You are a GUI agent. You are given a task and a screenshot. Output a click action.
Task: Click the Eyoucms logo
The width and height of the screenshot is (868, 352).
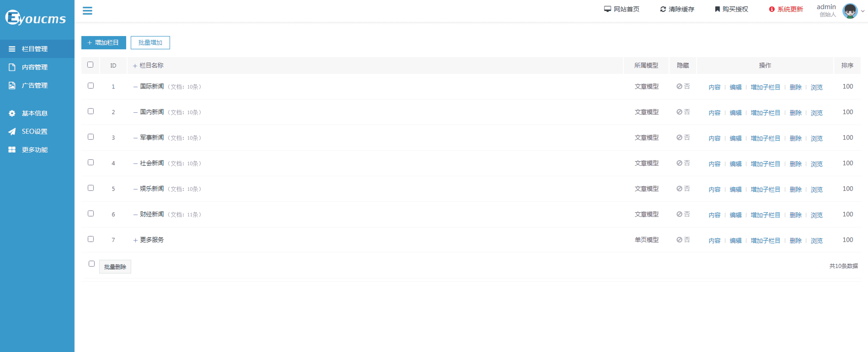pyautogui.click(x=36, y=18)
